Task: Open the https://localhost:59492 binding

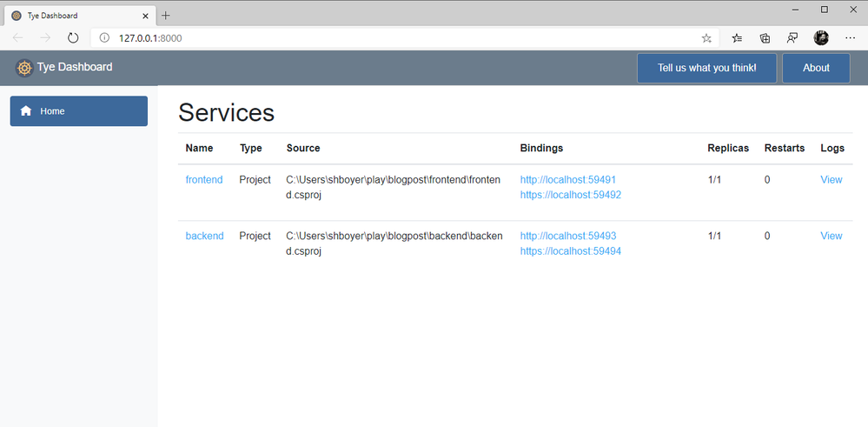Action: pos(571,195)
